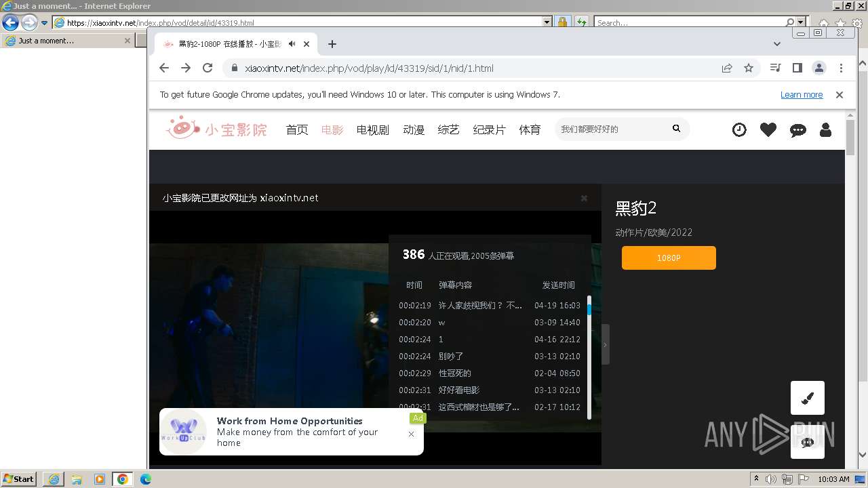Open Chrome media controls icon
The image size is (868, 488).
pos(775,68)
